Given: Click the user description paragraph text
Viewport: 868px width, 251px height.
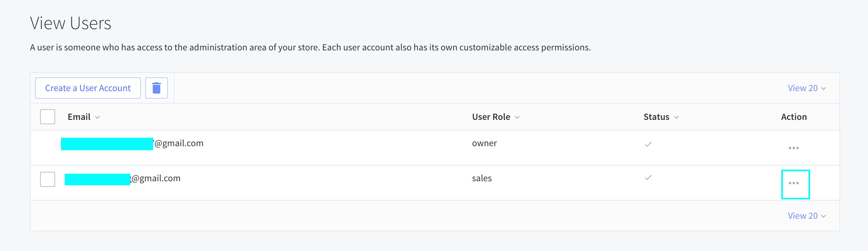Looking at the screenshot, I should (x=310, y=48).
